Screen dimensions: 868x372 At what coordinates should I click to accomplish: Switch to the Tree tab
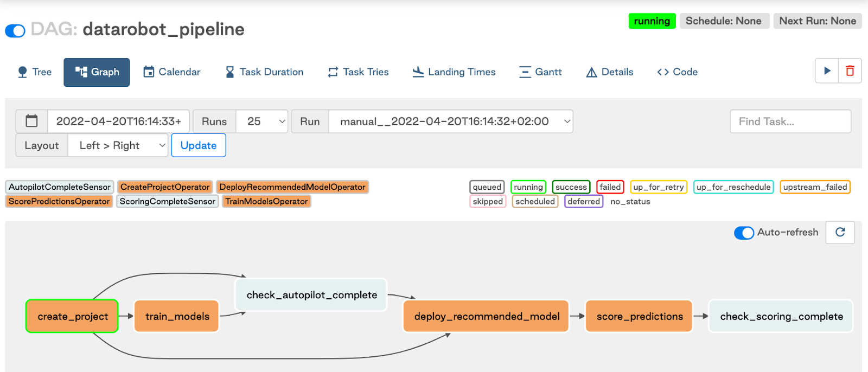[x=35, y=72]
